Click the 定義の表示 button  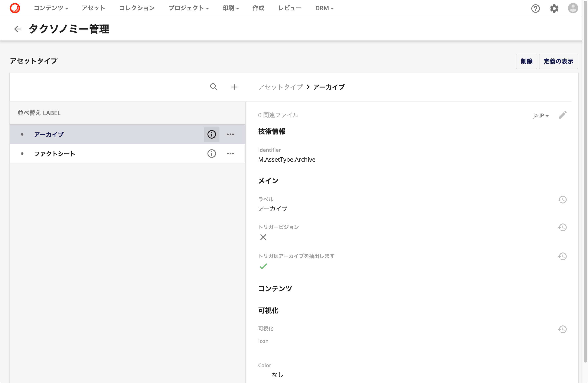(x=558, y=61)
